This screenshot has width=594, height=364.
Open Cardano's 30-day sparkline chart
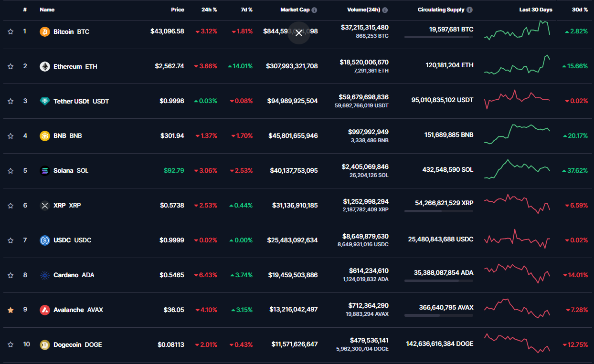517,274
